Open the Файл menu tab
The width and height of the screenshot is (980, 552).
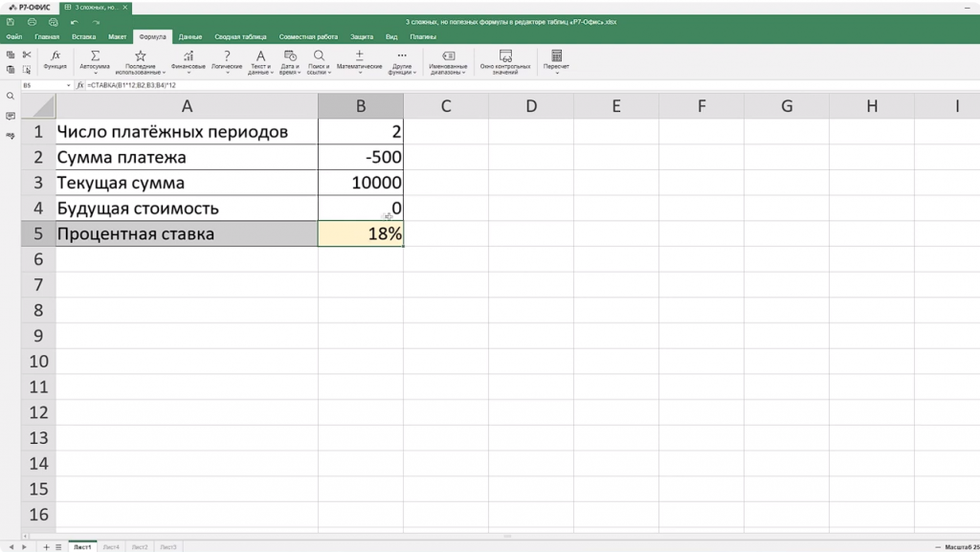[13, 37]
